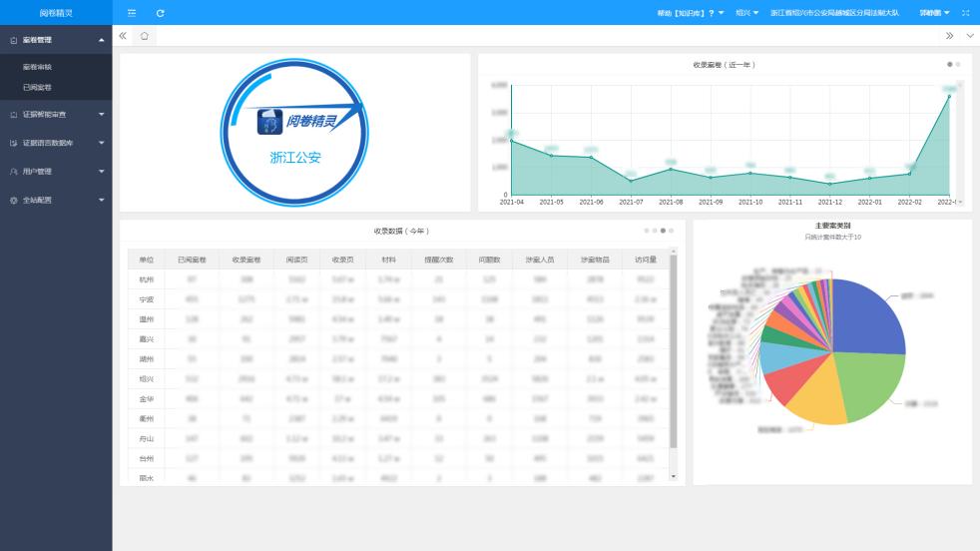The image size is (980, 551).
Task: Collapse the 案卷管理 menu arrow
Action: click(x=101, y=40)
